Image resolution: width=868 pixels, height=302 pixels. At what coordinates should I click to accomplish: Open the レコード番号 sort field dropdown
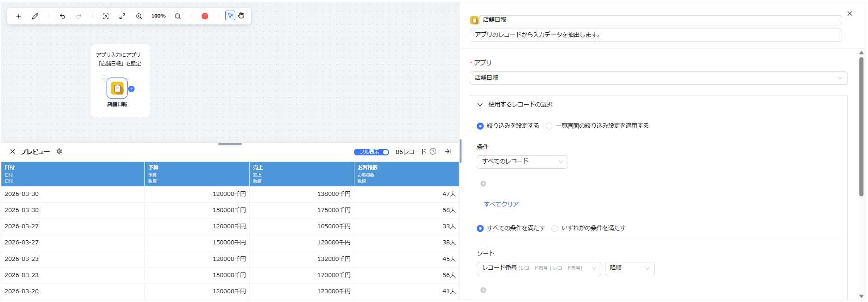539,268
